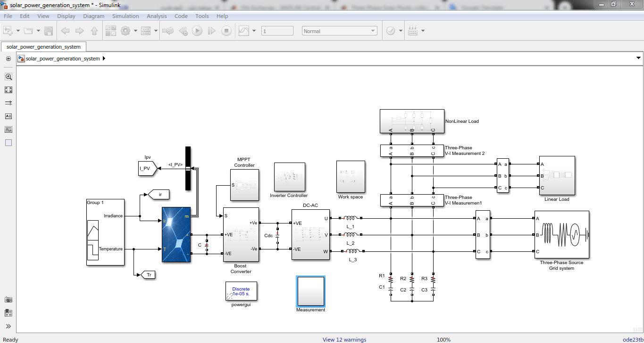Select the Fit to View palette icon
The image size is (644, 343).
[x=8, y=89]
